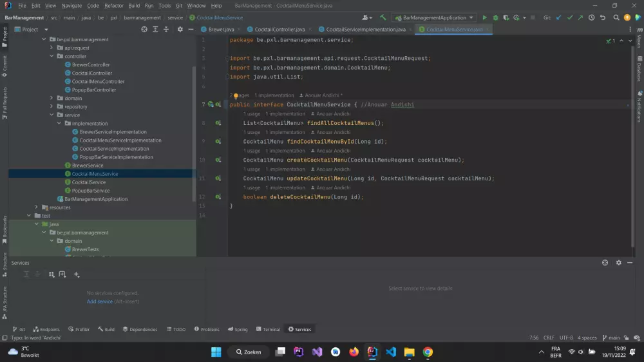Collapse the controller folder in tree
The height and width of the screenshot is (362, 644).
pos(52,57)
